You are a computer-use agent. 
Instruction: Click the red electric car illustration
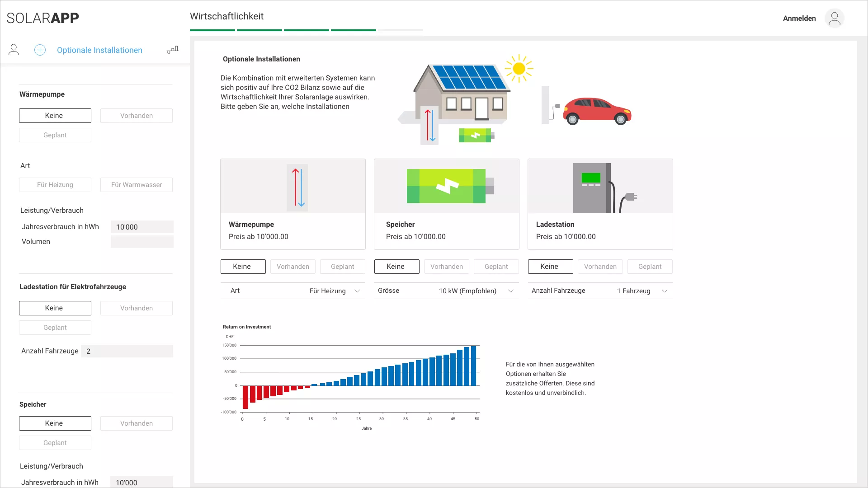[x=597, y=111]
